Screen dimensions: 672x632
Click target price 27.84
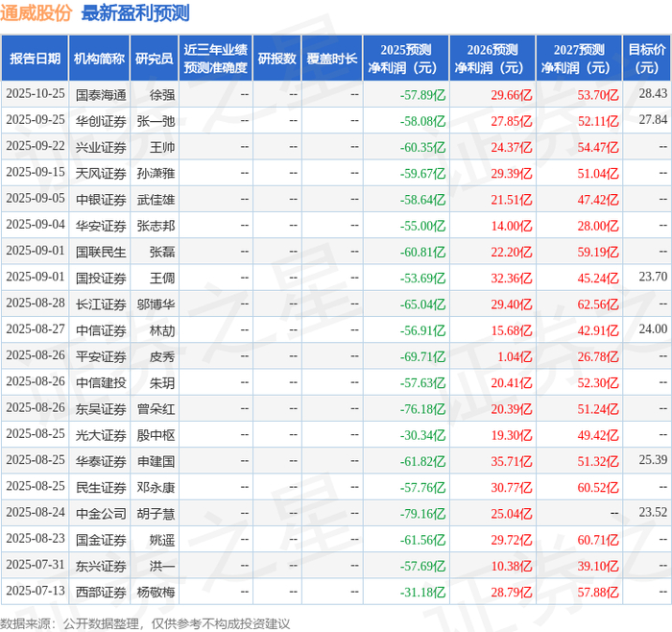coord(653,120)
